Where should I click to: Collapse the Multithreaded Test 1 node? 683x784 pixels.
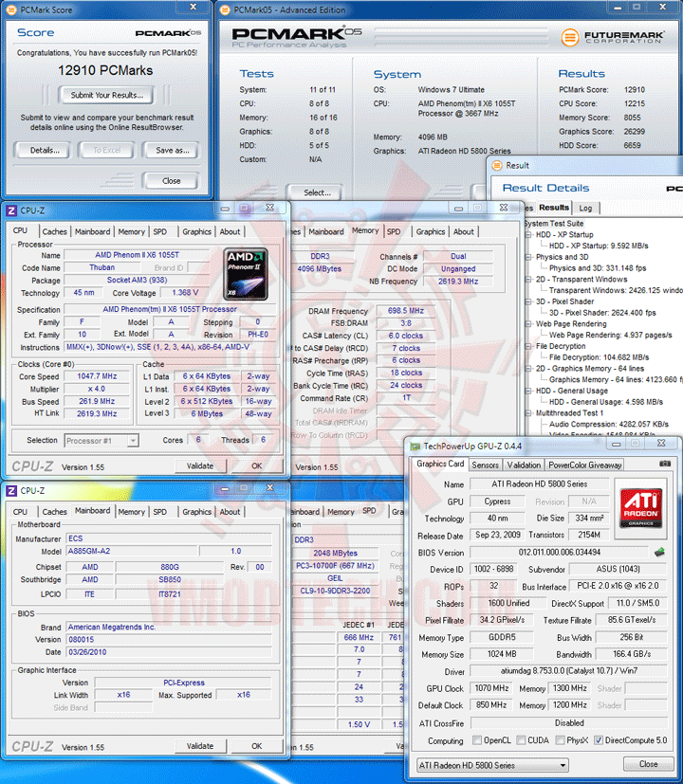point(527,413)
